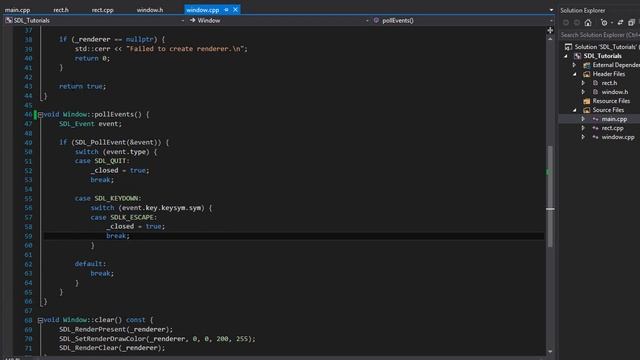Expand the window.h tree node
The image size is (640, 360).
pos(583,92)
